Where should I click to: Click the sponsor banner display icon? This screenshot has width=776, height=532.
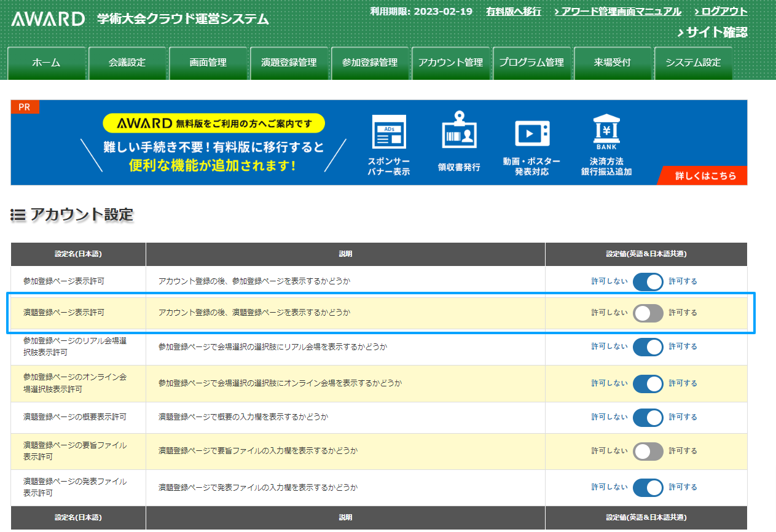389,132
